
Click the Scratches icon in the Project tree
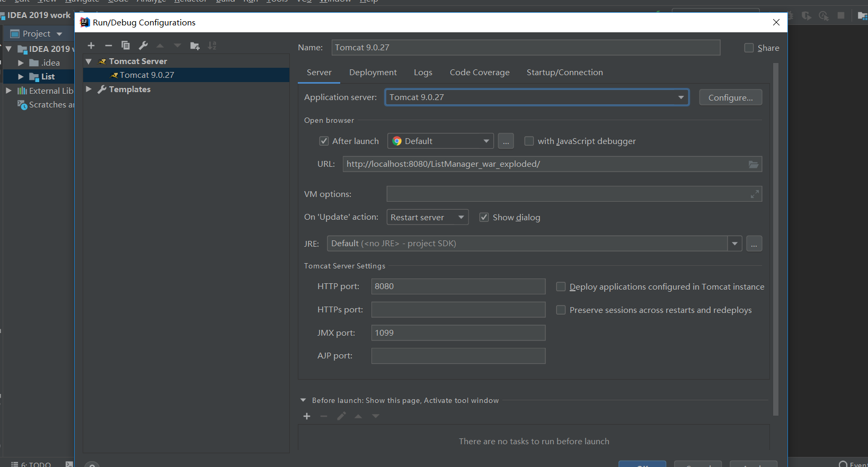point(22,105)
